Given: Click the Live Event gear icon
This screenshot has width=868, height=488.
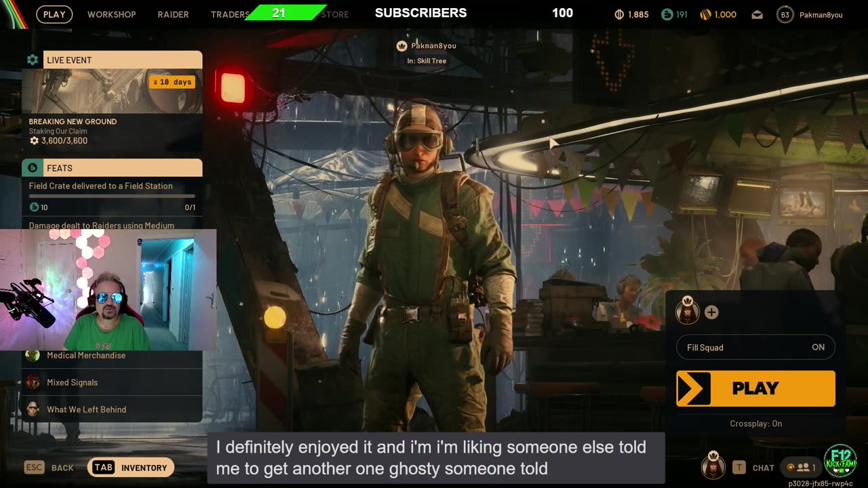Looking at the screenshot, I should pyautogui.click(x=33, y=60).
